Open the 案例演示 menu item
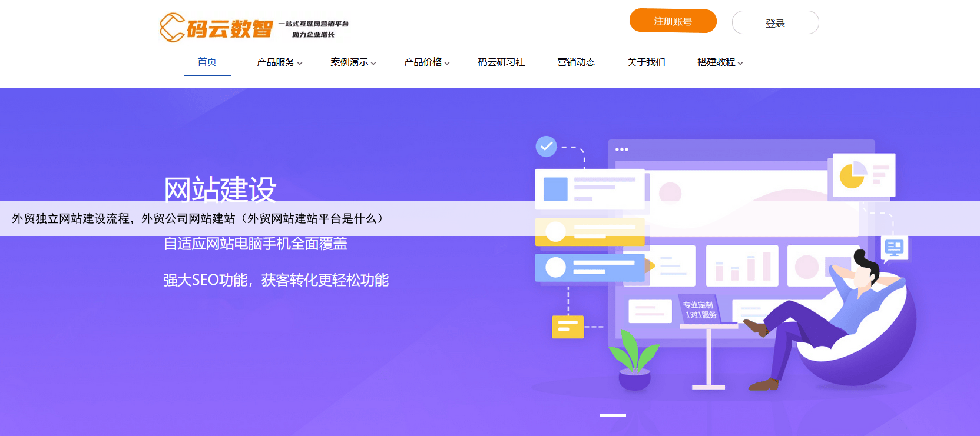The height and width of the screenshot is (436, 980). (x=349, y=62)
